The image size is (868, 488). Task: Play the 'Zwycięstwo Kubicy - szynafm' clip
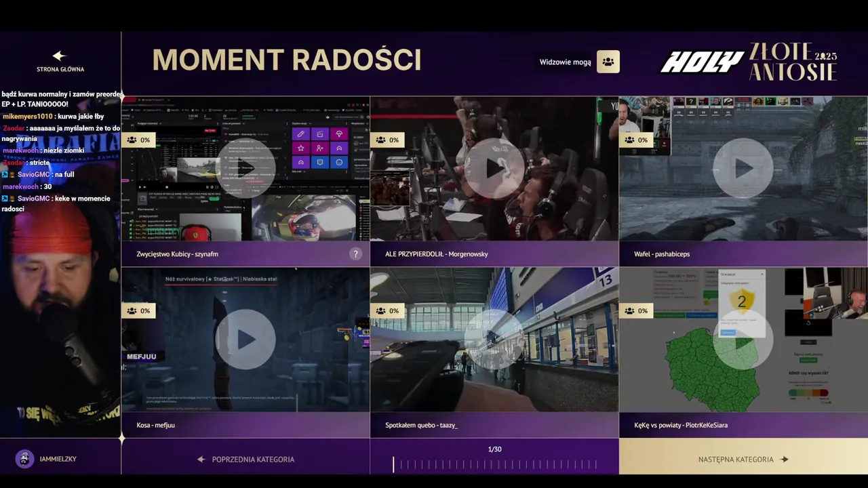coord(245,168)
